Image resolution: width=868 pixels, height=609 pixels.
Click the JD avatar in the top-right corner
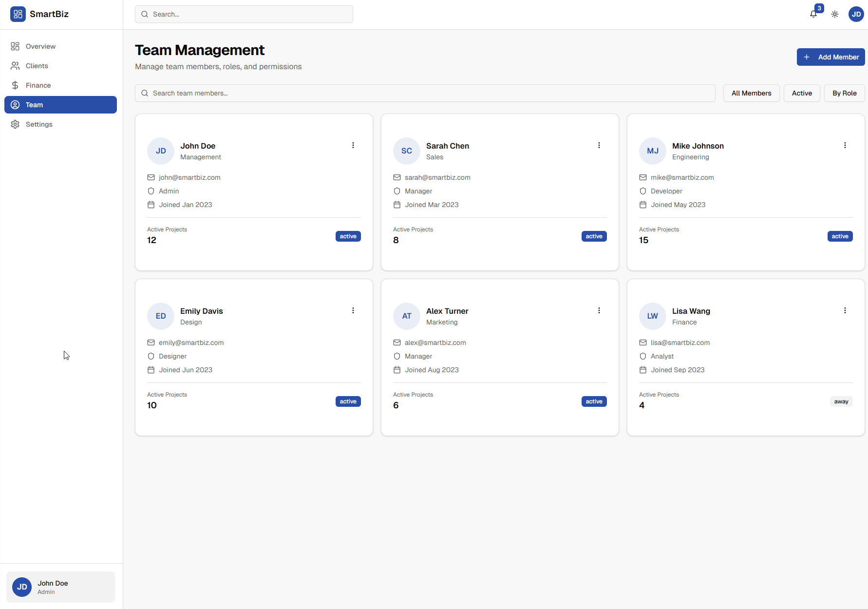pyautogui.click(x=856, y=14)
